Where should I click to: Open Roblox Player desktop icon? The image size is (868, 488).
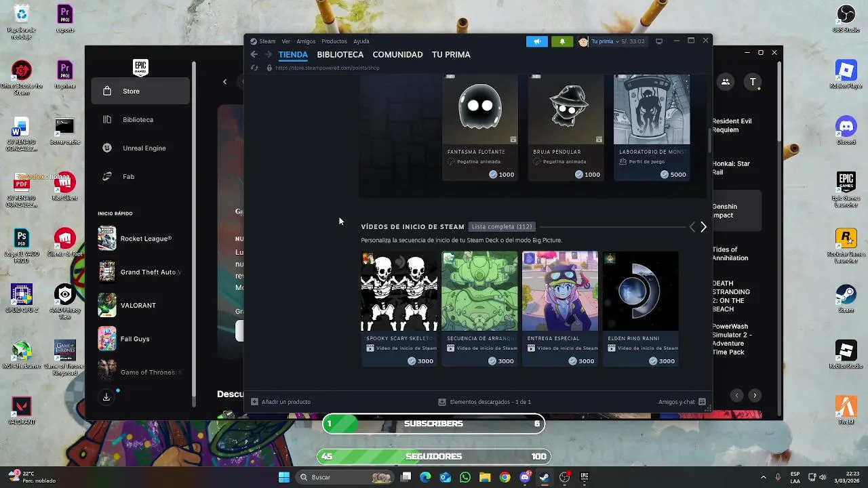846,74
